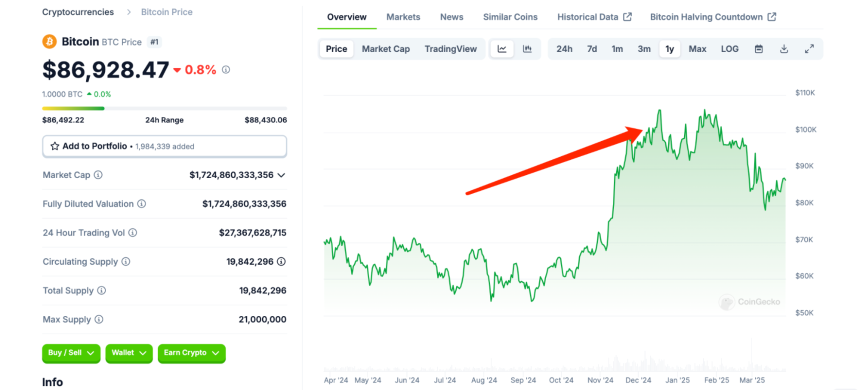The width and height of the screenshot is (860, 390).
Task: Open the Total Supply info icon
Action: 101,291
